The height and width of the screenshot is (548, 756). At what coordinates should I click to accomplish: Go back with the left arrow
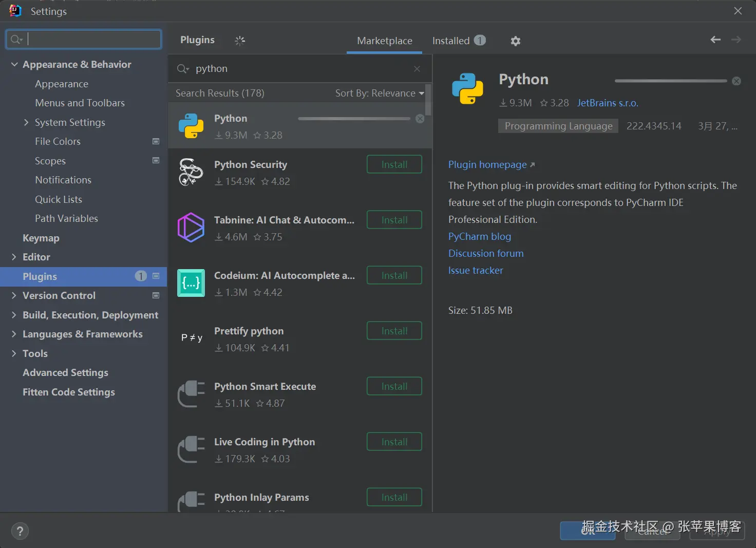click(x=715, y=40)
